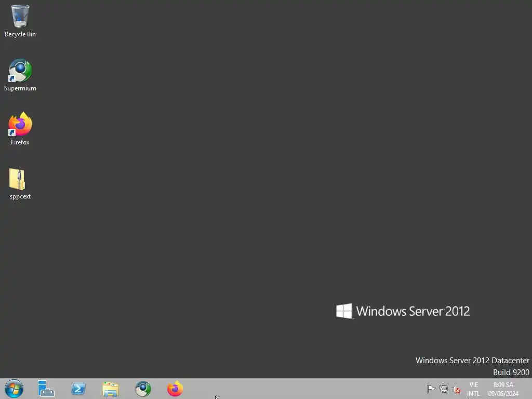Launch Supermium from the taskbar

coord(143,389)
